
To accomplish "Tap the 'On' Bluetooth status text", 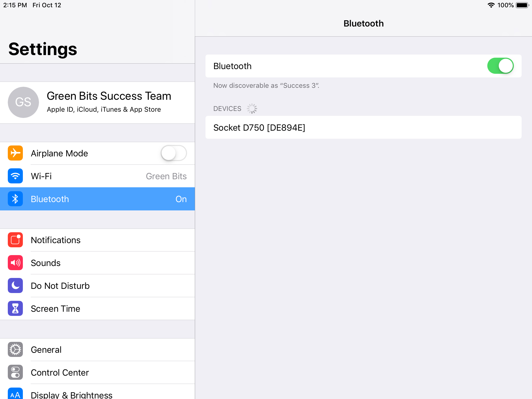I will 181,199.
